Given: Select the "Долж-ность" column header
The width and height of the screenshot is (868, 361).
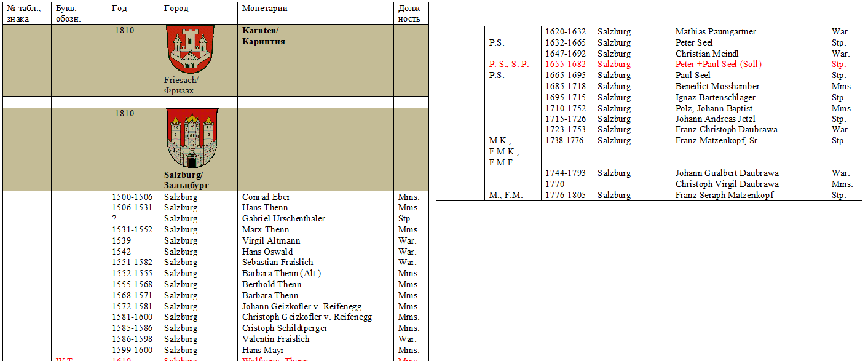Looking at the screenshot, I should point(410,14).
